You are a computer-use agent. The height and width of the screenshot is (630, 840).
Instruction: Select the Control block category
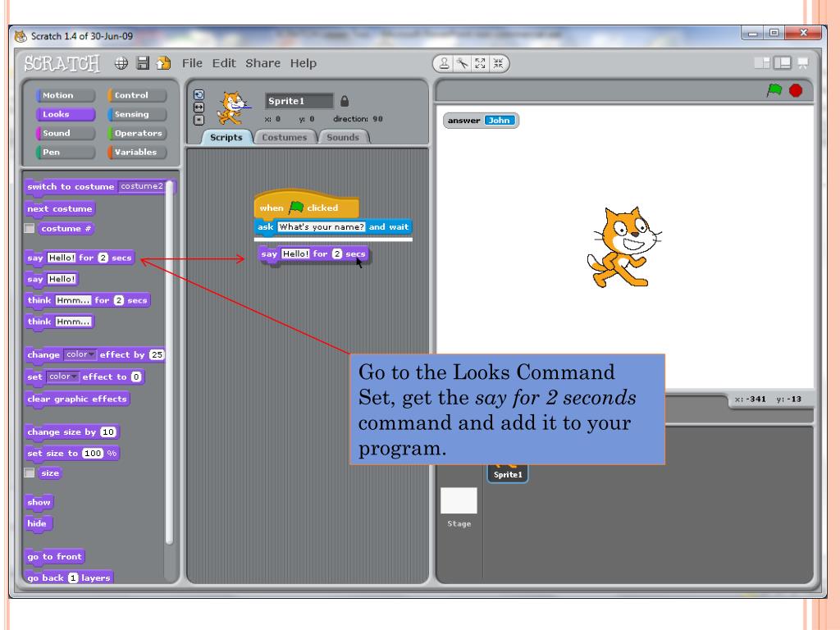[x=137, y=95]
